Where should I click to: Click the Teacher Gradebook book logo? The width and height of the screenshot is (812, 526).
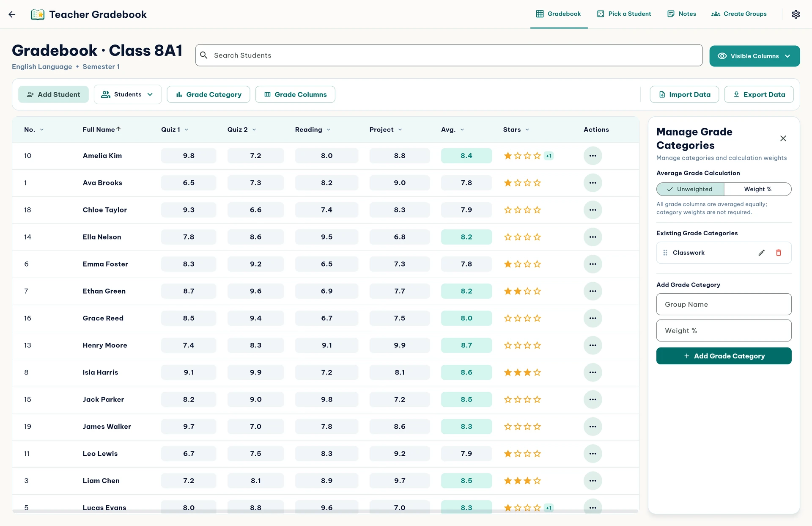38,14
